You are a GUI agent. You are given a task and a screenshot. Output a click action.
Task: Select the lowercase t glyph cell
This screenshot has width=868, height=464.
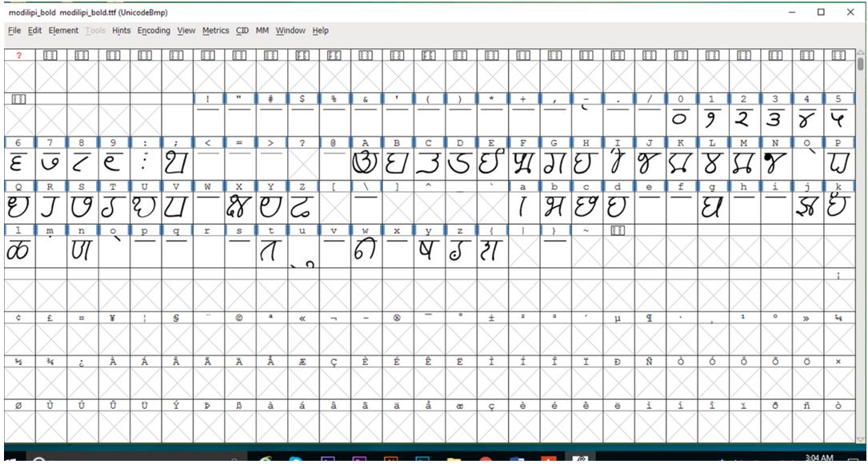[272, 251]
